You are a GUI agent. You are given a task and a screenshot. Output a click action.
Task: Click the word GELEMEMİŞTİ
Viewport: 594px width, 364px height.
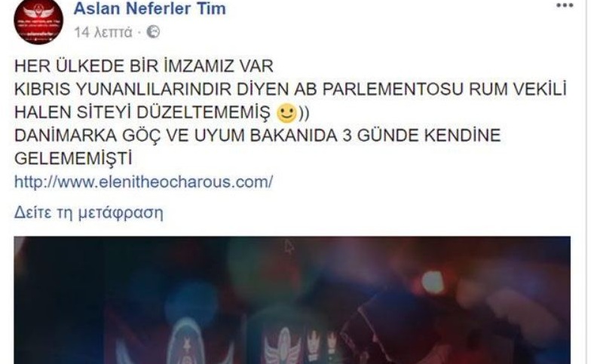click(73, 159)
